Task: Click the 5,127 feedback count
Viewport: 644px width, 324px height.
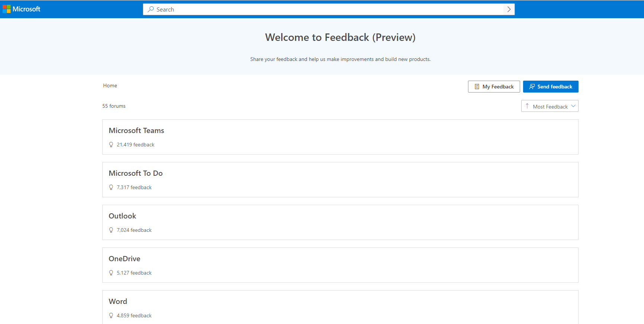Action: (x=134, y=273)
